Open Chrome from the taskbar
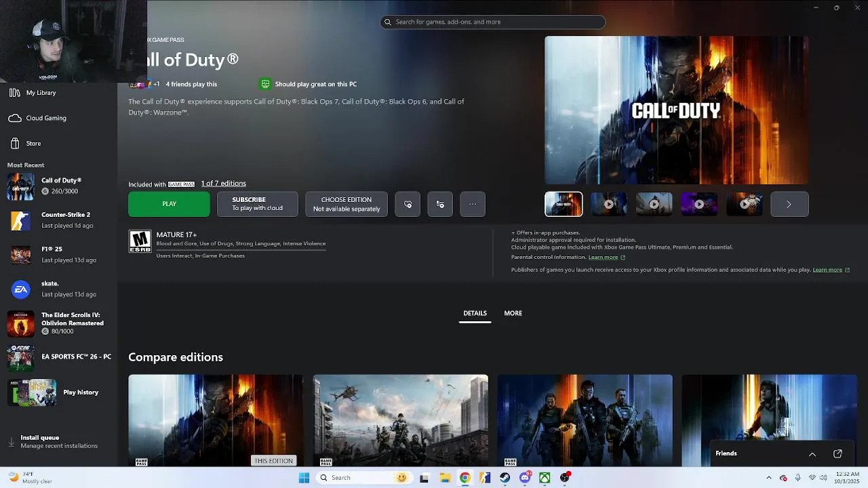Image resolution: width=868 pixels, height=488 pixels. (465, 478)
